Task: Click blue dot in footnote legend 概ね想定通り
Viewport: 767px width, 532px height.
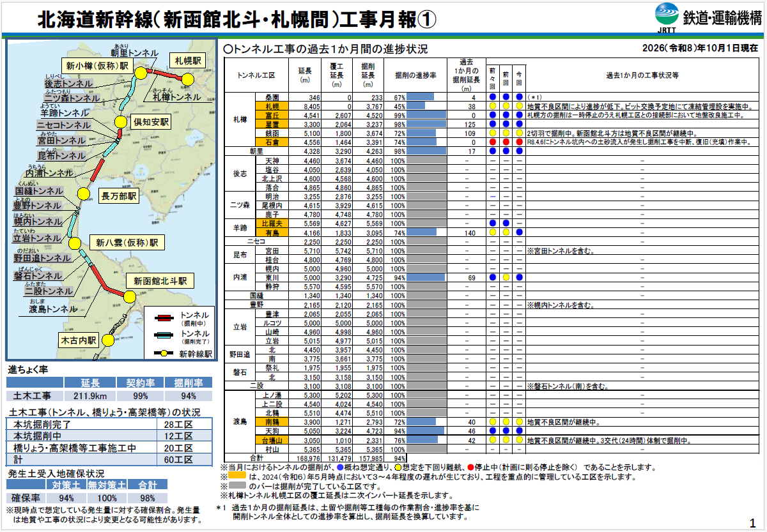Action: point(341,467)
